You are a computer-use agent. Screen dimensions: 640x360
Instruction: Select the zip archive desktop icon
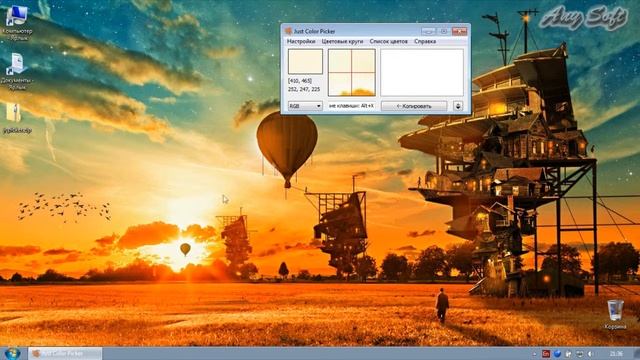click(x=16, y=118)
